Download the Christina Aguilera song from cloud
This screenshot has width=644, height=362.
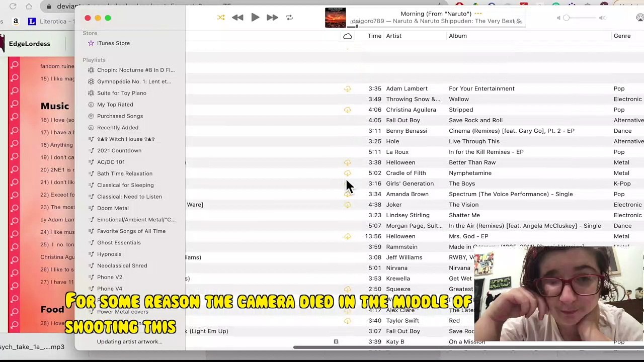[x=347, y=110]
